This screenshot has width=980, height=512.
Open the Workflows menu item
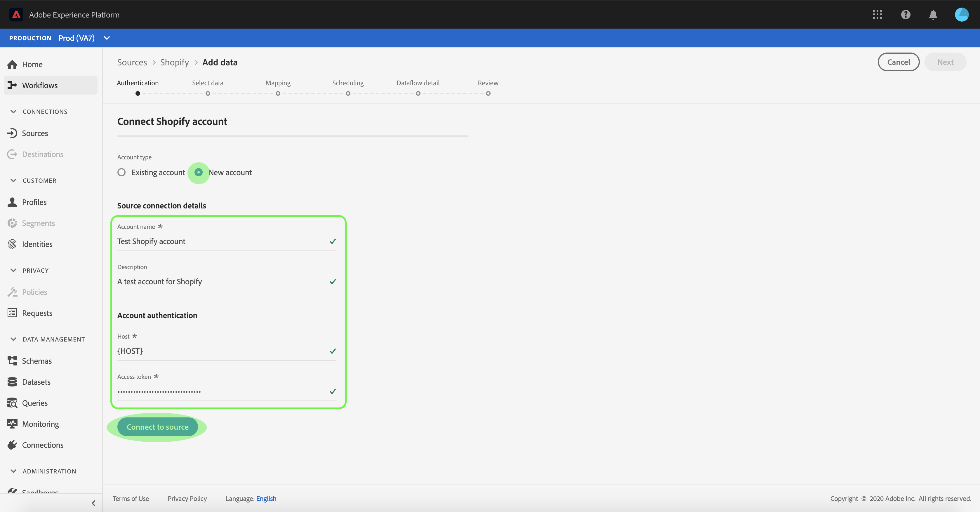tap(39, 85)
